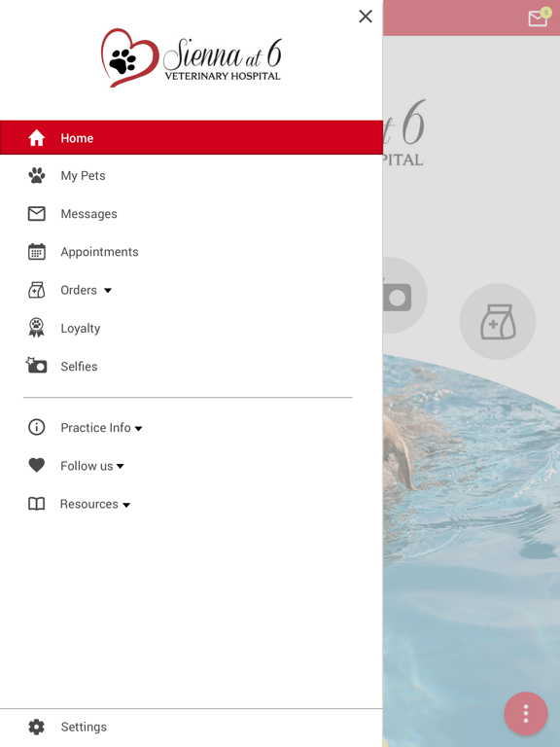Click the Settings gear icon
This screenshot has width=560, height=747.
(37, 727)
